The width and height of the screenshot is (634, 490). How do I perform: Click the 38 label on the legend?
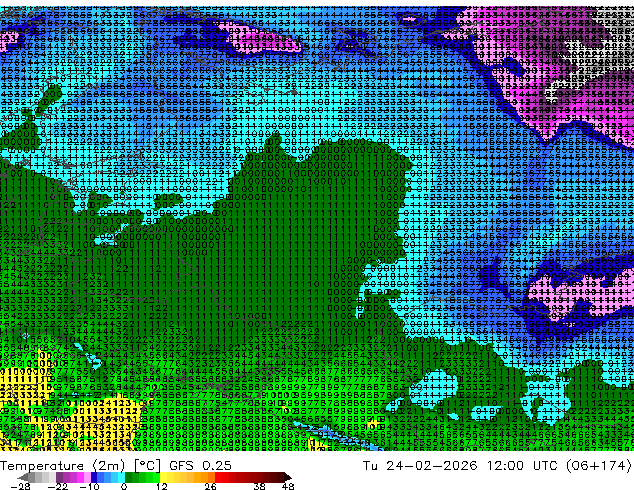[x=260, y=486]
